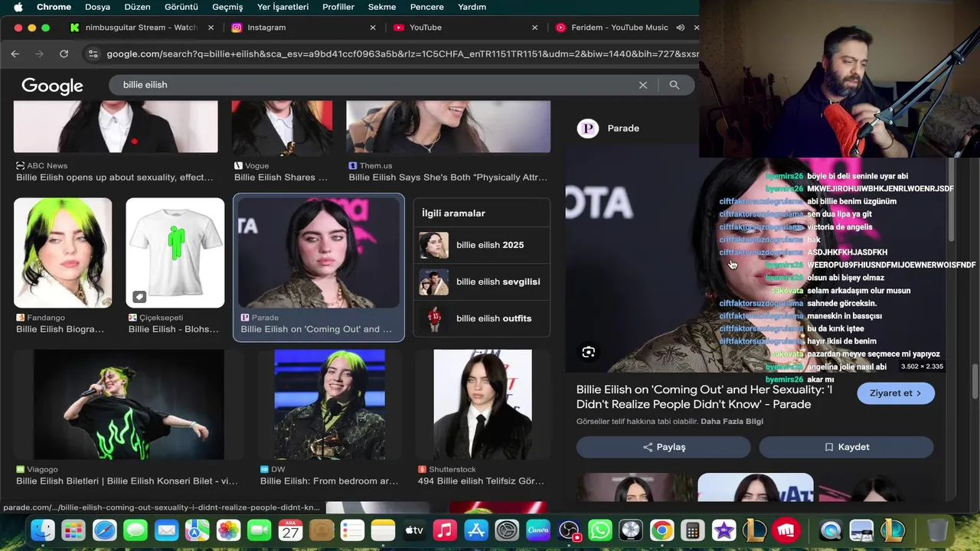Screen dimensions: 980x551
Task: Click the site information icon in address bar
Action: click(x=93, y=54)
